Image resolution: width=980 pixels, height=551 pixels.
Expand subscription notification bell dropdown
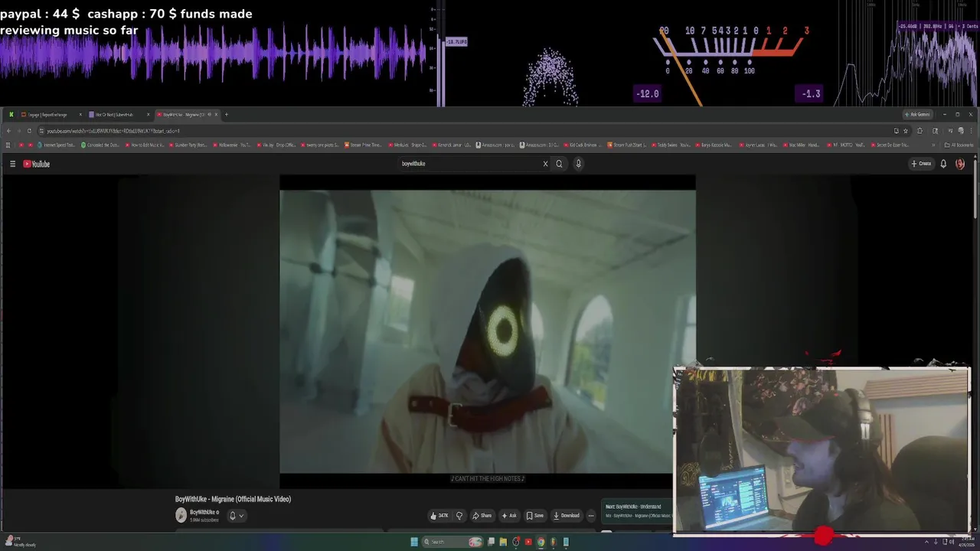point(237,516)
